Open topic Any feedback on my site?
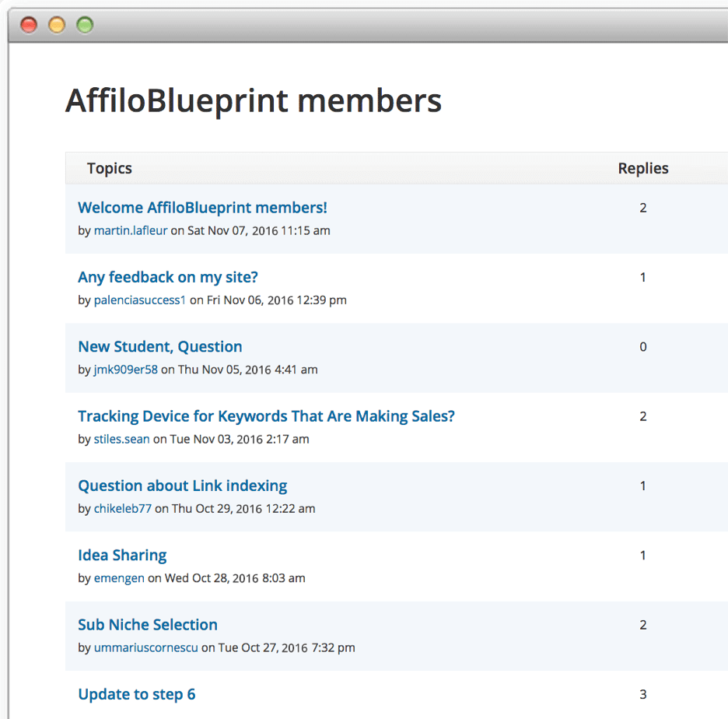 click(167, 277)
